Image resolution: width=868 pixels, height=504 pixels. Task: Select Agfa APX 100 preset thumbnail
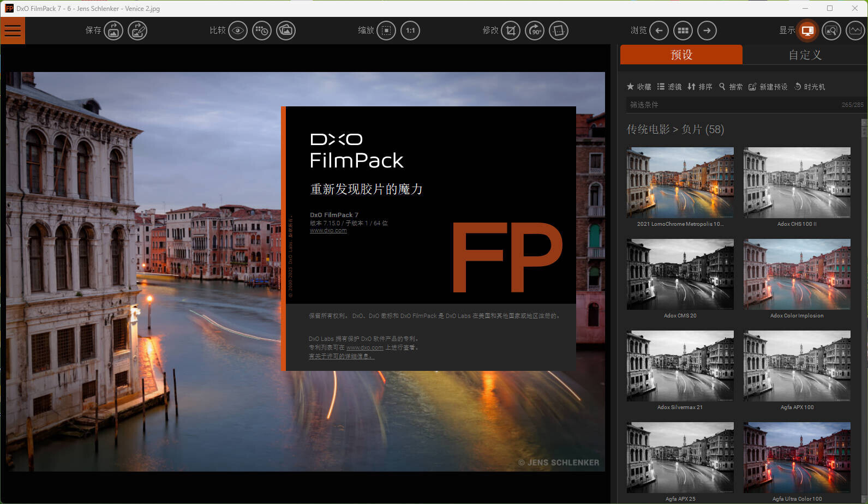pyautogui.click(x=797, y=366)
